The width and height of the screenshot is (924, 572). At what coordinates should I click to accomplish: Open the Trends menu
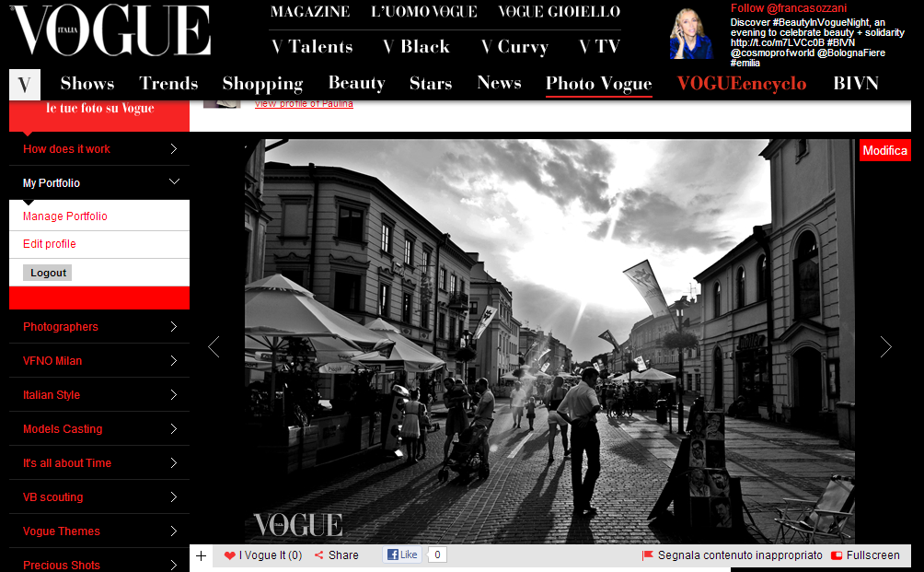tap(168, 84)
